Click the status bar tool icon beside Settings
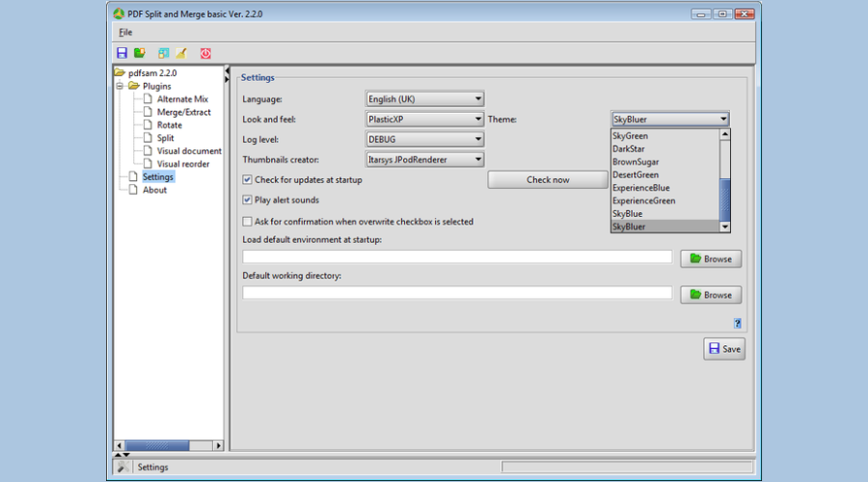Screen dimensions: 868x482 point(122,468)
